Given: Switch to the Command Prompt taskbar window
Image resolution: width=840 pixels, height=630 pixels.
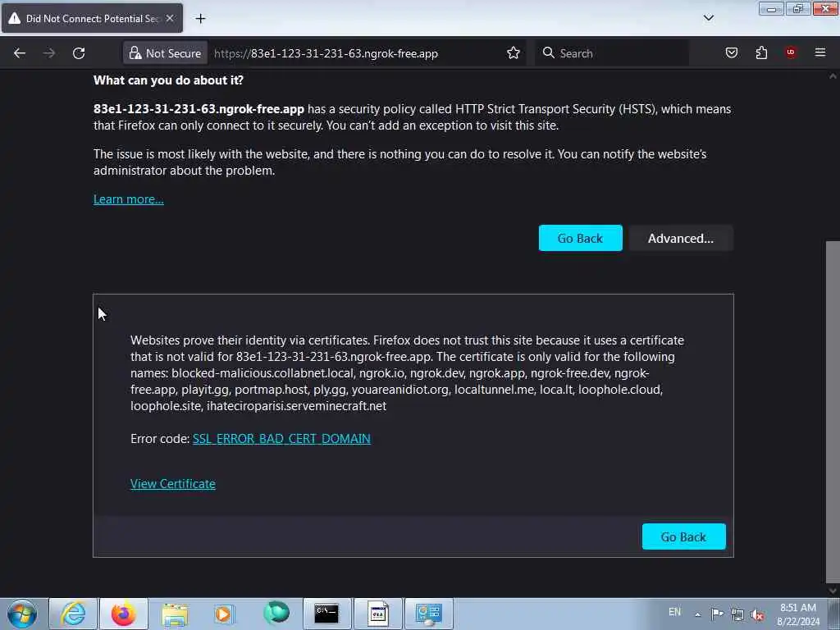Looking at the screenshot, I should [326, 614].
